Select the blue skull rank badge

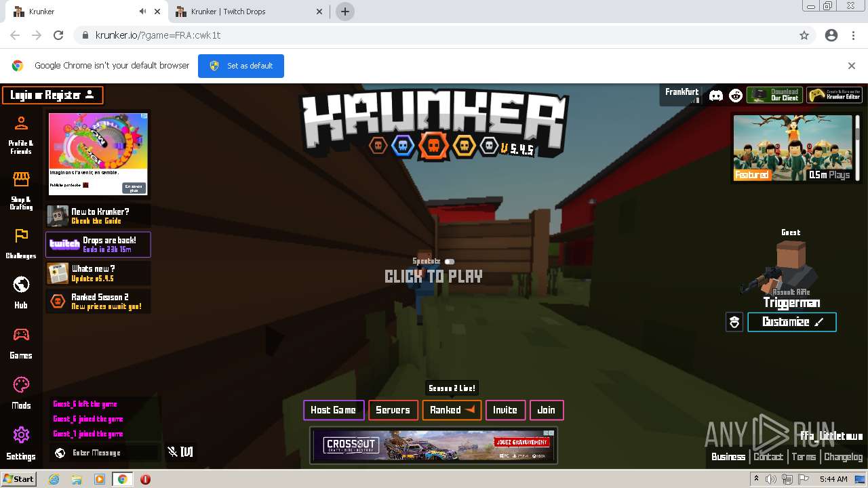[x=403, y=146]
